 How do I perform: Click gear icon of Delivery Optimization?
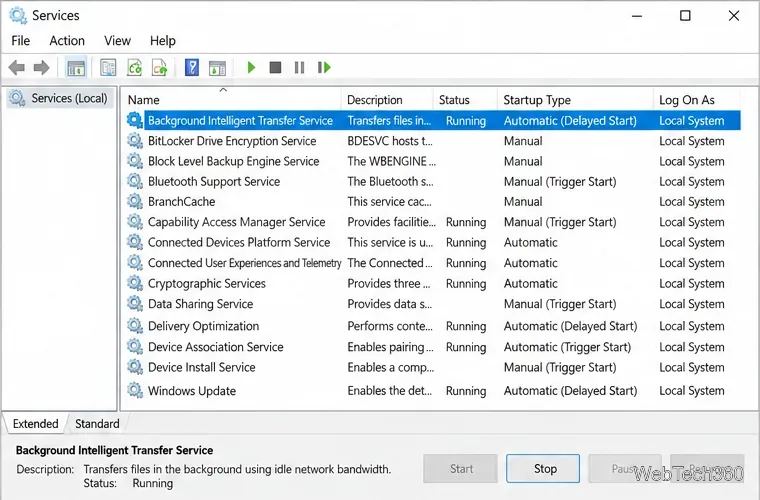coord(134,326)
